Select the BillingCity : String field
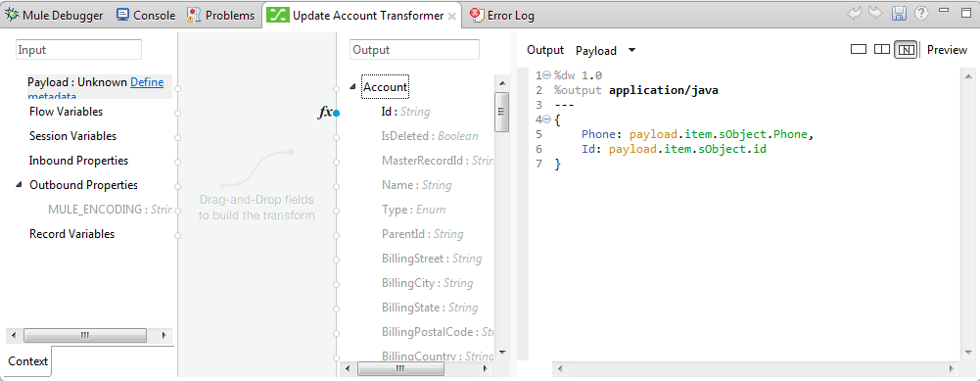This screenshot has width=980, height=381. pos(428,283)
